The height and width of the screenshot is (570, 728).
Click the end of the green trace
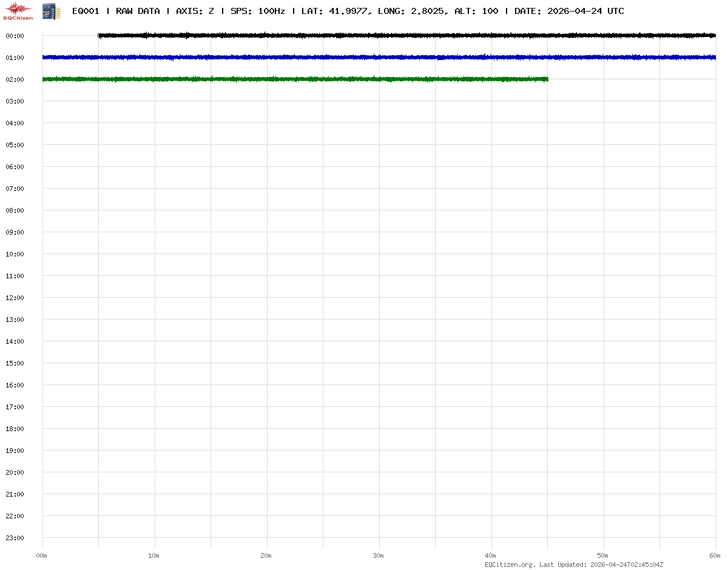[547, 79]
